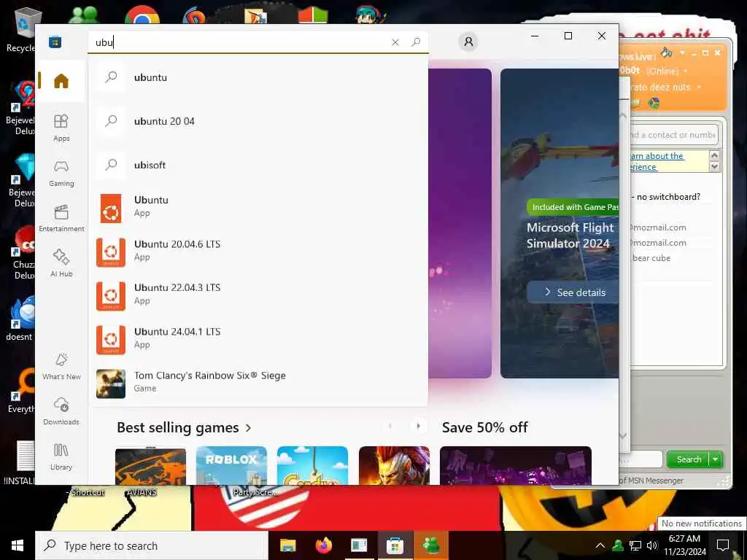Open the Roblox game thumbnail
Image resolution: width=747 pixels, height=560 pixels.
coord(231,466)
